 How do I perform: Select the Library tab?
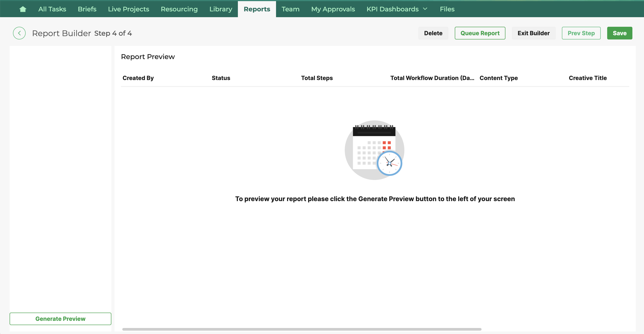pyautogui.click(x=220, y=9)
